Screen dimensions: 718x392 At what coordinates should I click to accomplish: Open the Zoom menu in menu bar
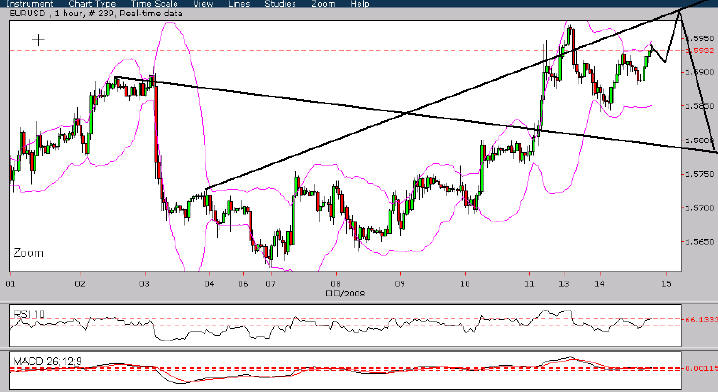323,4
